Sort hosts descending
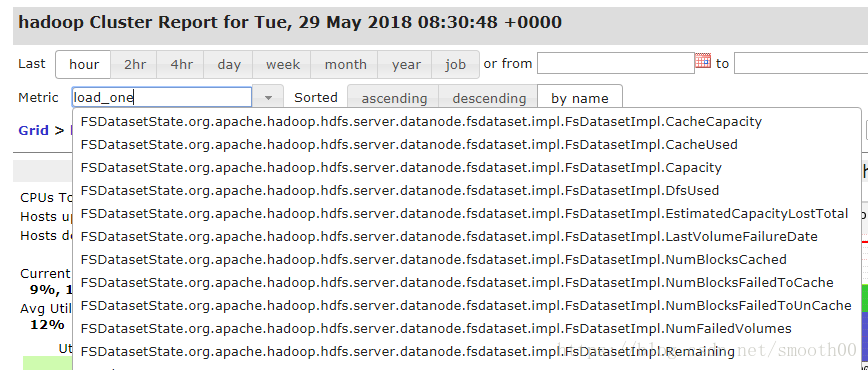Image resolution: width=868 pixels, height=370 pixels. coord(489,97)
